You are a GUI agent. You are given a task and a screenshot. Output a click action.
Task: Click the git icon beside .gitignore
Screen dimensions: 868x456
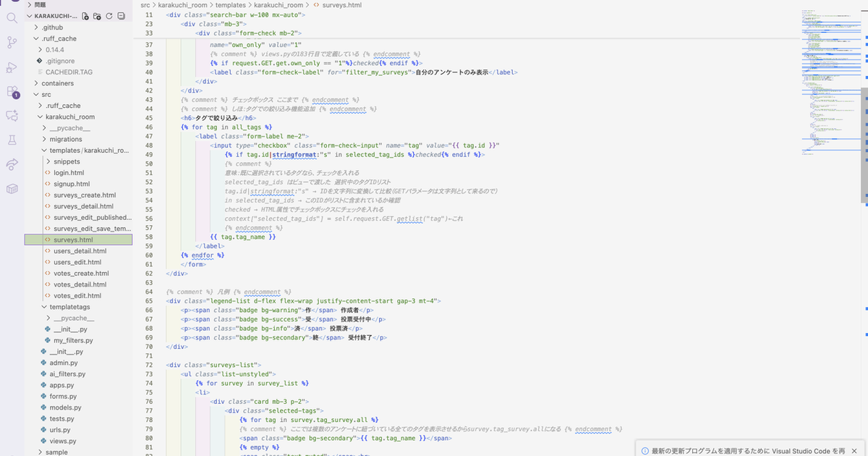40,61
